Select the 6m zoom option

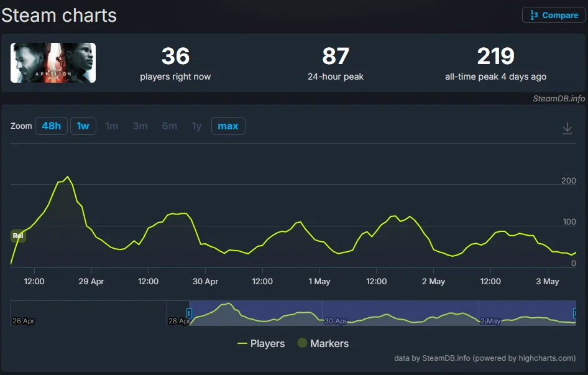170,126
